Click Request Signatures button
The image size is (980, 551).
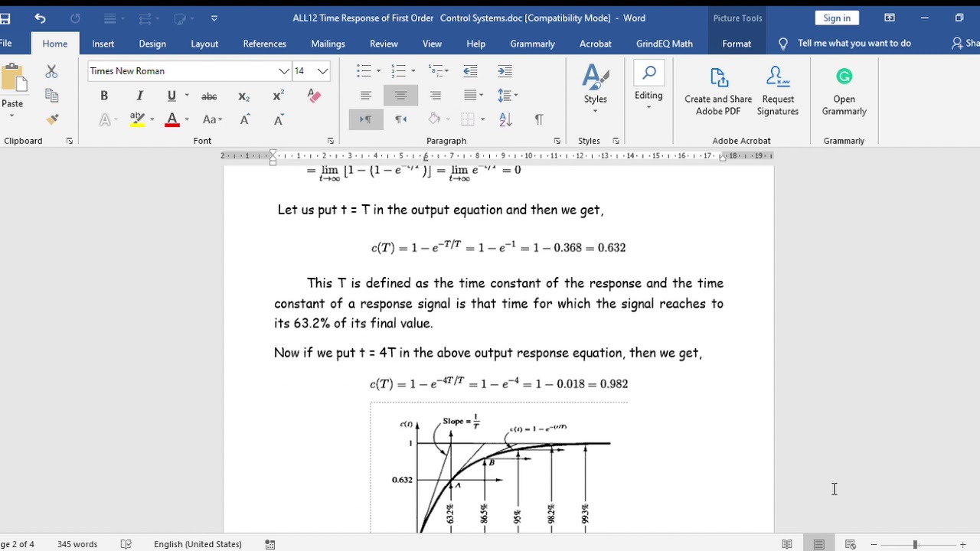click(x=778, y=92)
